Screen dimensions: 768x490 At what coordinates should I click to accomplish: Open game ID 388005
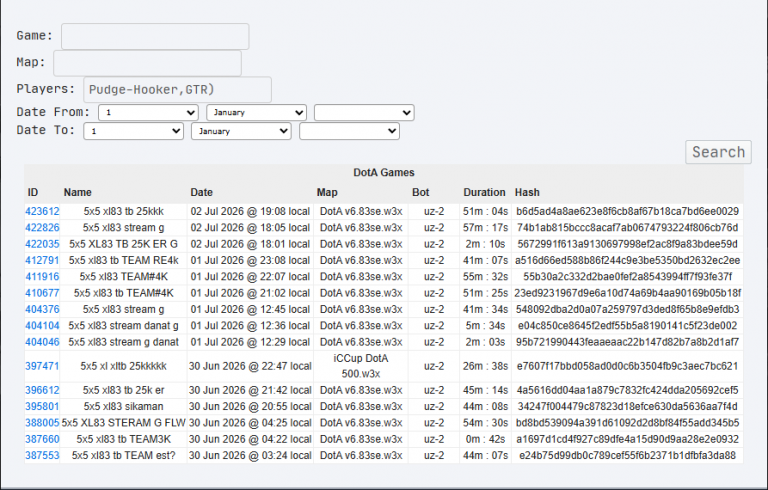42,423
